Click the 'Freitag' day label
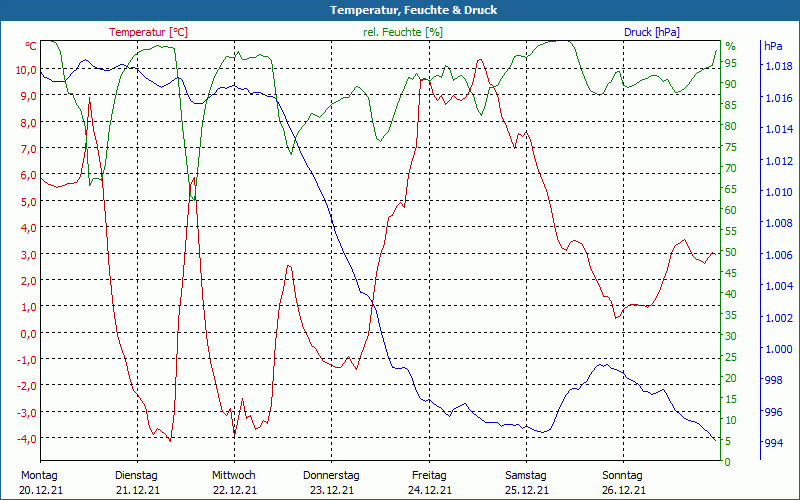Screen dimensions: 800x500 (429, 476)
